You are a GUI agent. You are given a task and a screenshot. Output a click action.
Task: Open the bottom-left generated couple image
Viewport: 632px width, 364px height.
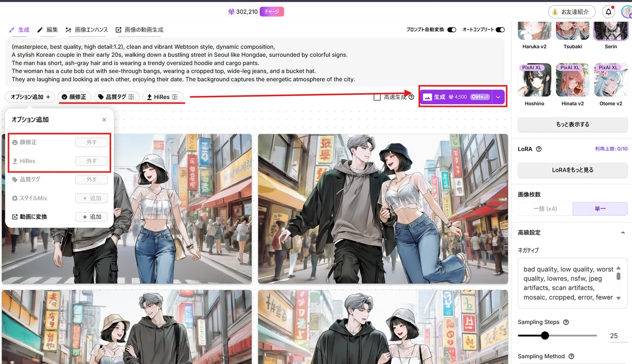126,327
